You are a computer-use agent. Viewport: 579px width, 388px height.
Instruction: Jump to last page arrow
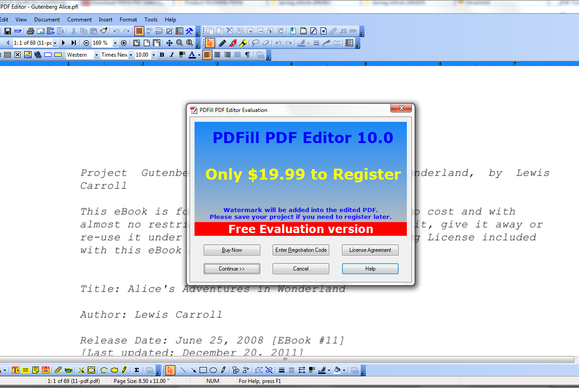73,43
